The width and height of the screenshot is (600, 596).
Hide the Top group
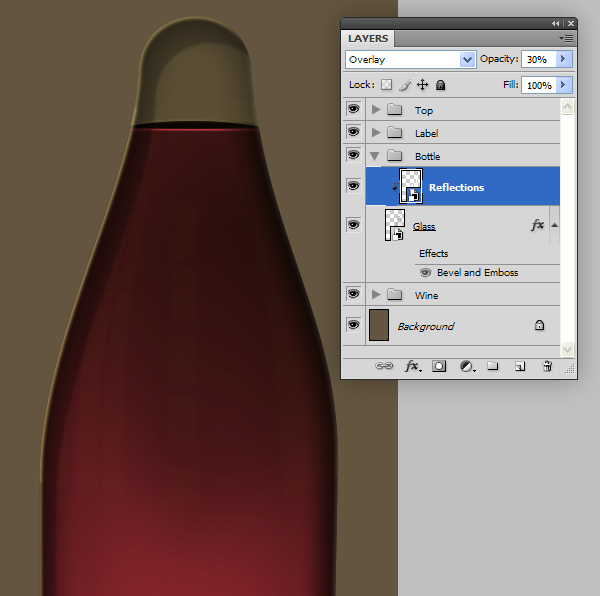(353, 109)
